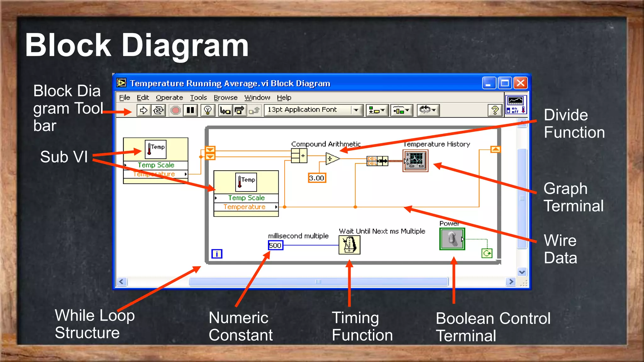Click the Temperature History label

437,144
